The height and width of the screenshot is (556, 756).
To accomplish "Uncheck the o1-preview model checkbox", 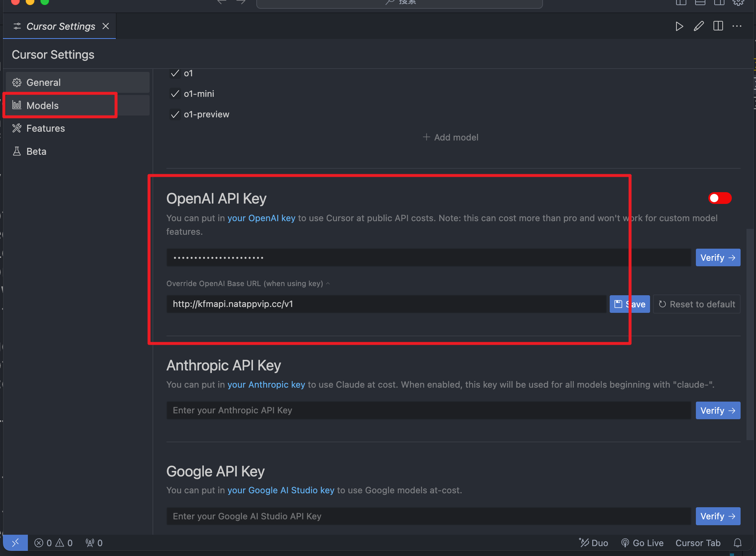I will point(175,114).
